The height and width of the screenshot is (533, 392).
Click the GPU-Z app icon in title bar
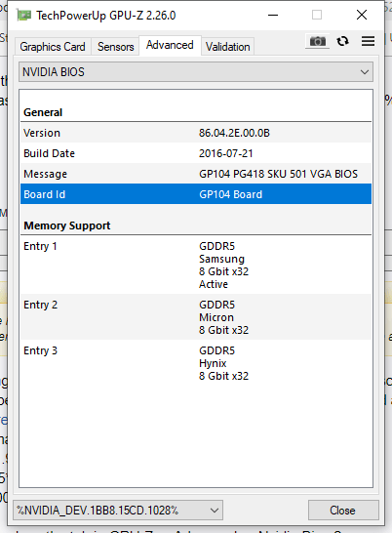24,16
